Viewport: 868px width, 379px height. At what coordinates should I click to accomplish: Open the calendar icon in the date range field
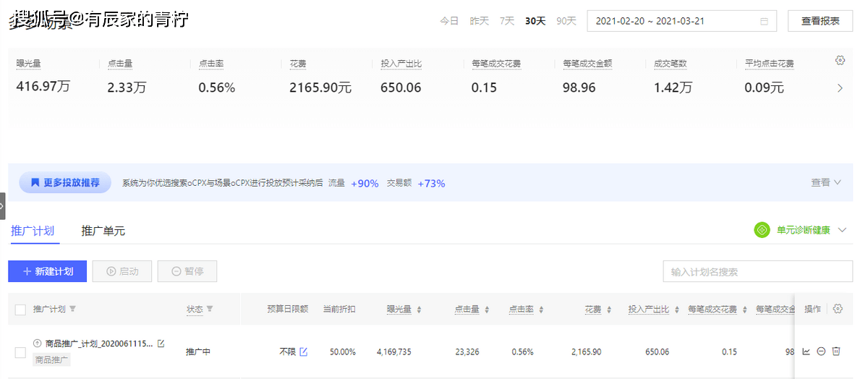click(764, 21)
